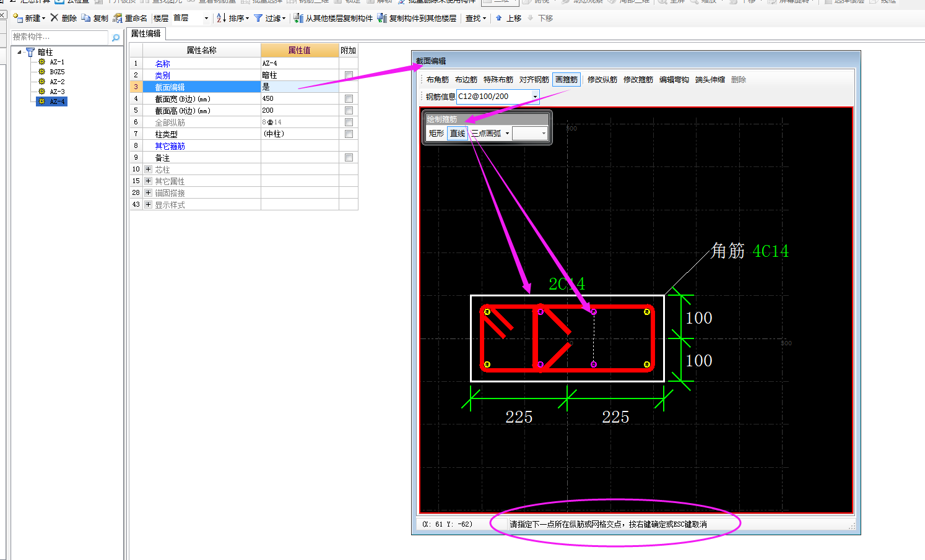Select 布角筋 in section editor toolbar
The image size is (925, 560).
438,79
